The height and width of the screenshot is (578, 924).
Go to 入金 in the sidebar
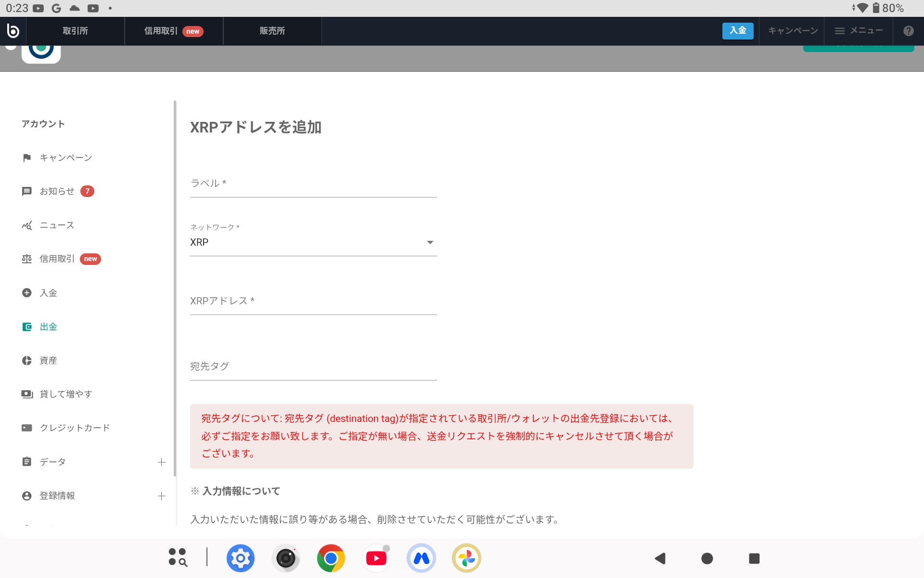point(48,293)
